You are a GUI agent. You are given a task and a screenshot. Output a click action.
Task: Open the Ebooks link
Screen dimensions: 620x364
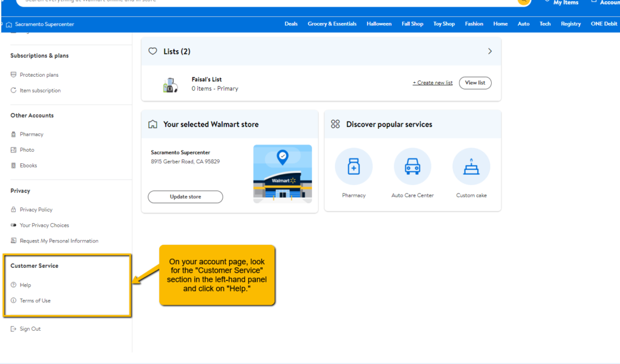(28, 166)
